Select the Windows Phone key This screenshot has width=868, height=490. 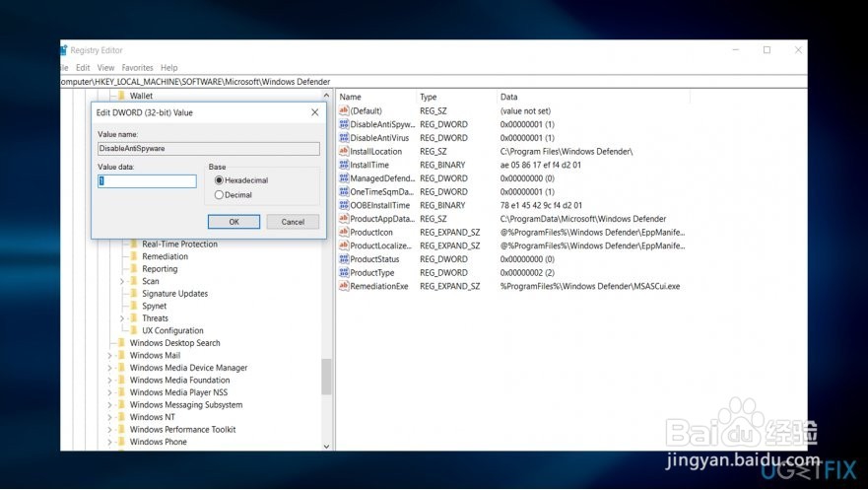coord(159,442)
